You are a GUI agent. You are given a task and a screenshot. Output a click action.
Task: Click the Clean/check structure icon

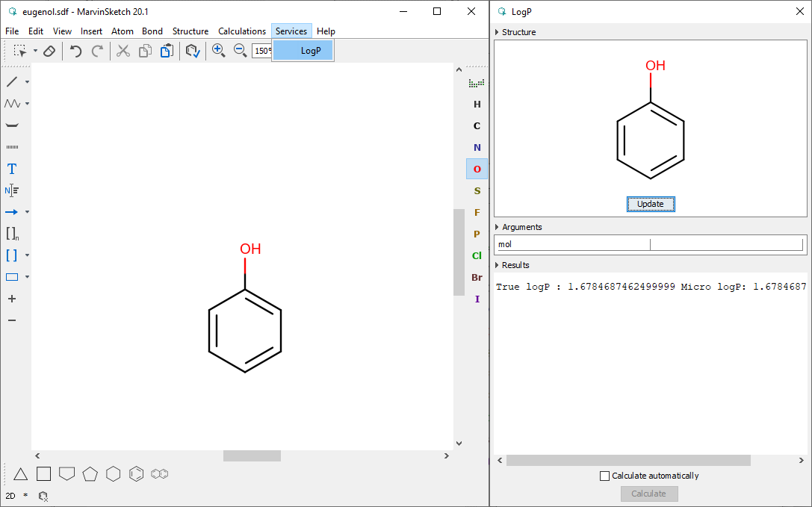[x=193, y=51]
